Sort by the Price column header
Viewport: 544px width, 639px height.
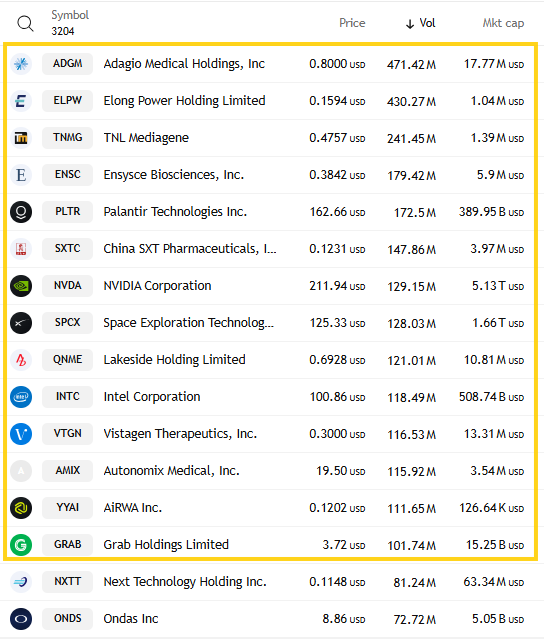point(352,23)
